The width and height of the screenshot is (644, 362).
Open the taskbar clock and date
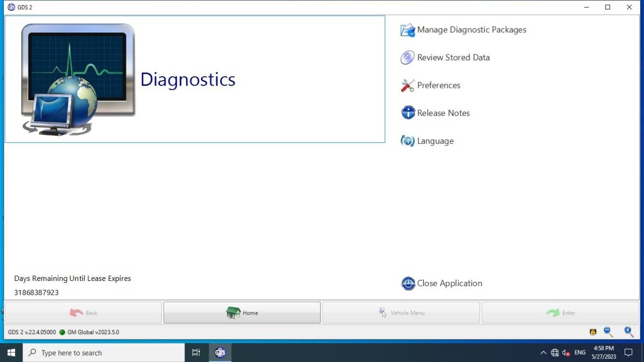coord(603,352)
